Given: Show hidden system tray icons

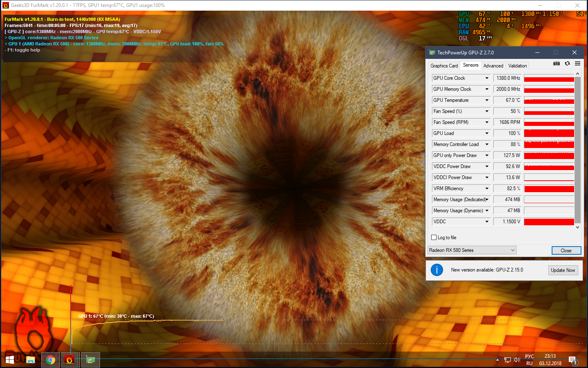Looking at the screenshot, I should (497, 360).
